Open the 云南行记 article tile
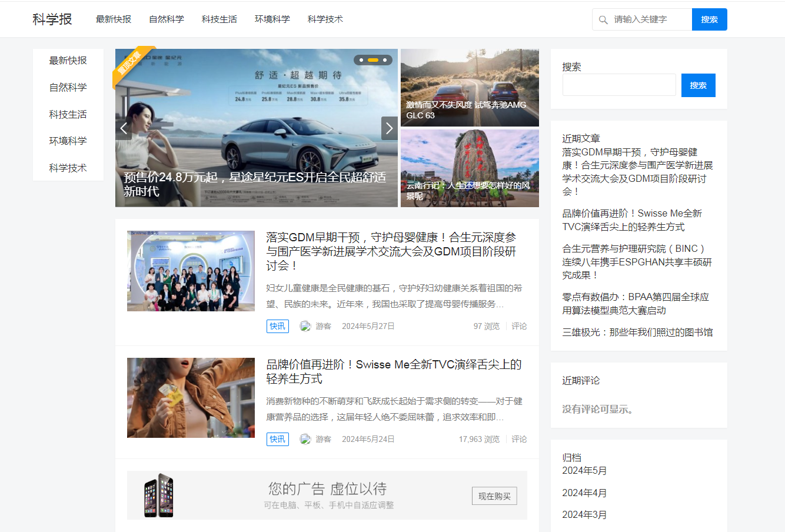This screenshot has width=785, height=532. pos(470,168)
